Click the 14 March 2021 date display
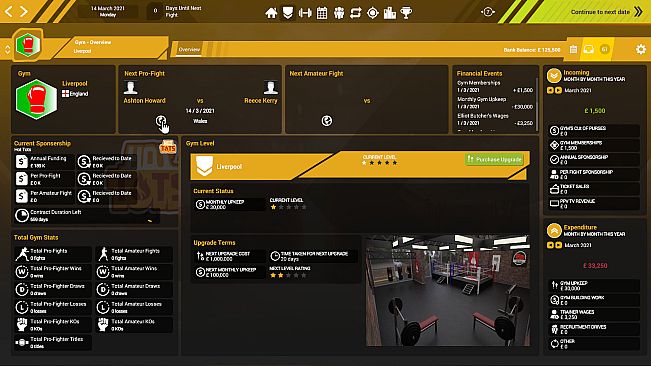The image size is (651, 366). click(x=108, y=11)
